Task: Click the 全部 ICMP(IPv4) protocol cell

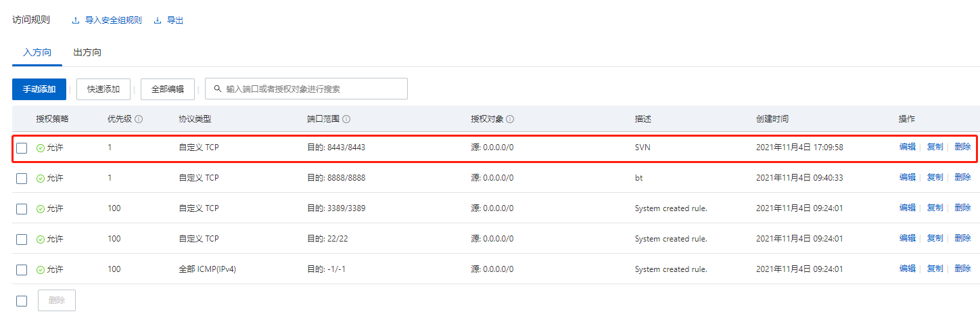Action: [207, 269]
